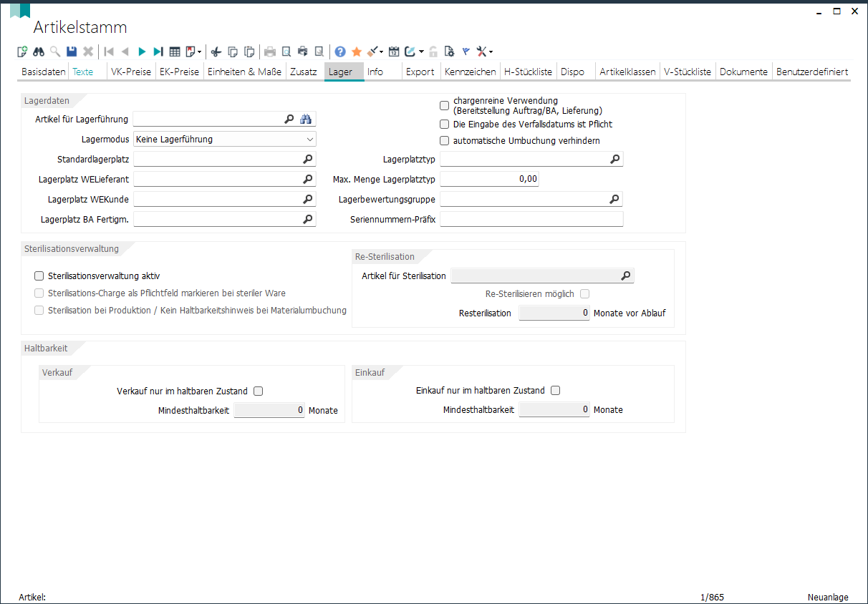
Task: Open search with the toolbar binoculars icon
Action: click(x=39, y=52)
